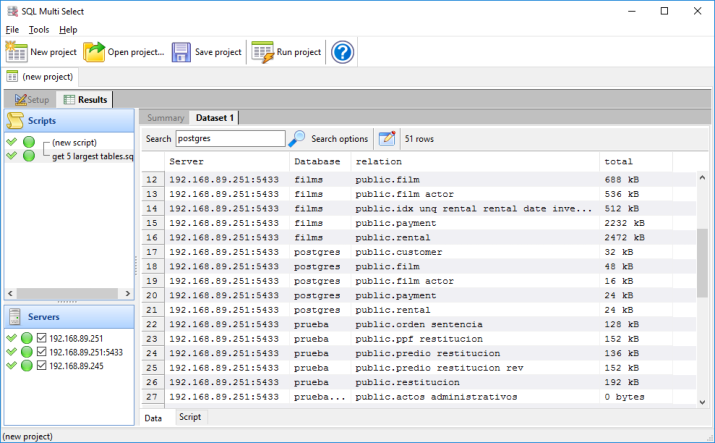Open the Tools menu
This screenshot has width=715, height=443.
click(38, 30)
